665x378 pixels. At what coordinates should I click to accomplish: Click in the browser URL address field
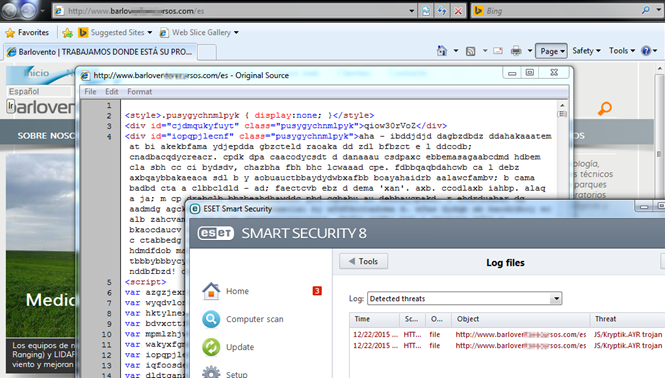click(x=236, y=11)
